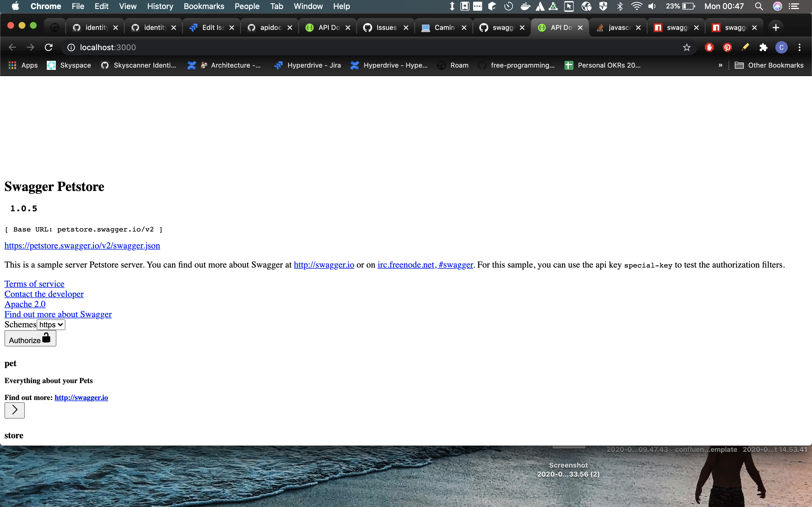Click the AdBlock extension icon

point(709,47)
